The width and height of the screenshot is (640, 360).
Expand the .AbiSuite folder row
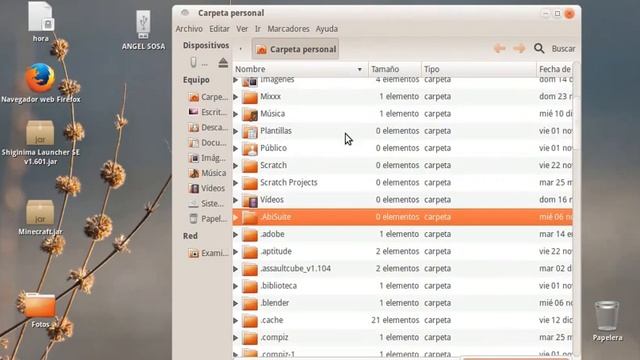(x=236, y=217)
